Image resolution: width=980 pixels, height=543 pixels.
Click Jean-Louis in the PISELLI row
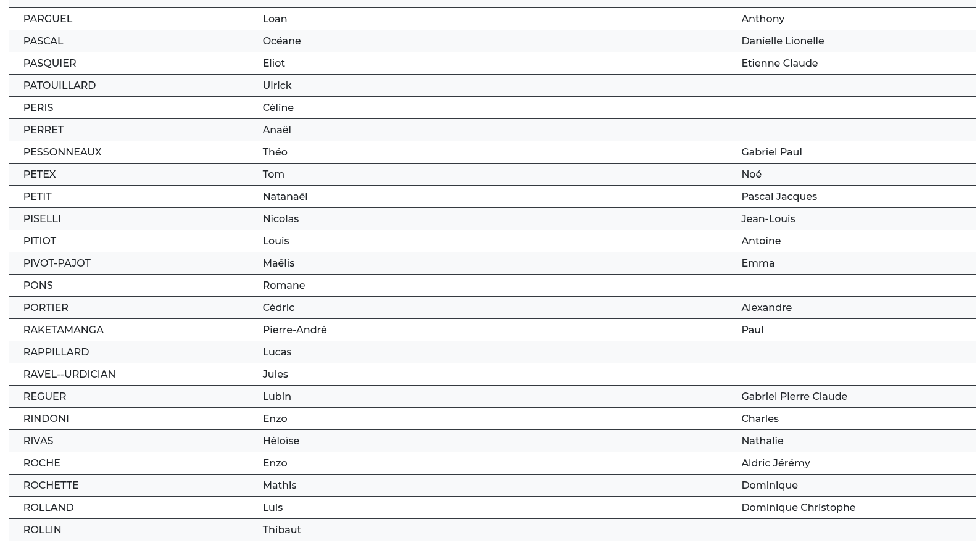(768, 219)
